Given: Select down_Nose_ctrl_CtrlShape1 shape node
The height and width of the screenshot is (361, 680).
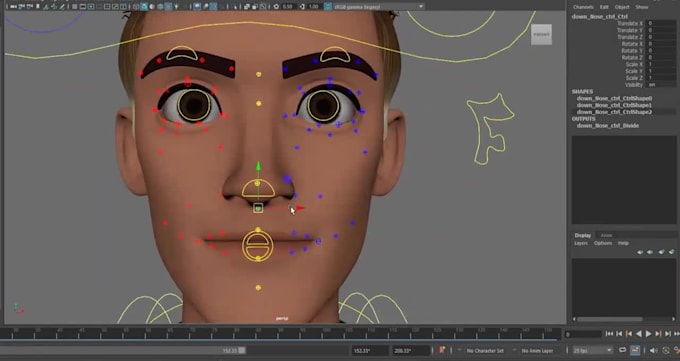Looking at the screenshot, I should pyautogui.click(x=614, y=105).
